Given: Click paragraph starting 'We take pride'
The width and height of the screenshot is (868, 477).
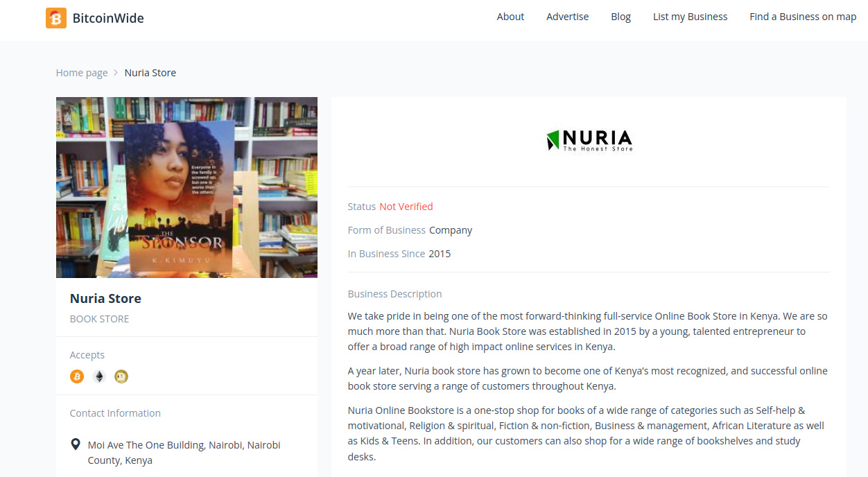Looking at the screenshot, I should 588,331.
